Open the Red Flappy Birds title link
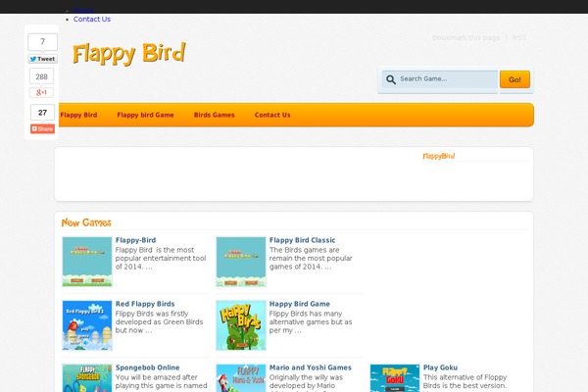This screenshot has height=392, width=588. click(145, 304)
